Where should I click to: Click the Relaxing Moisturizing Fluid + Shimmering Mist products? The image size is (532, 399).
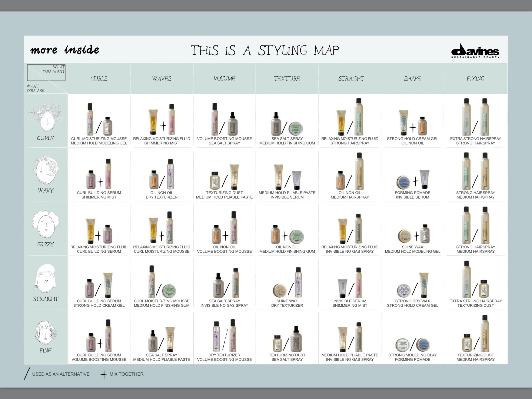click(162, 119)
